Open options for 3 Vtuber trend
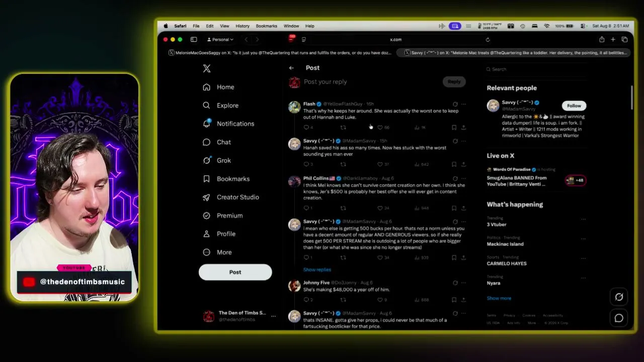Screen dimensions: 644x362 [x=584, y=219]
